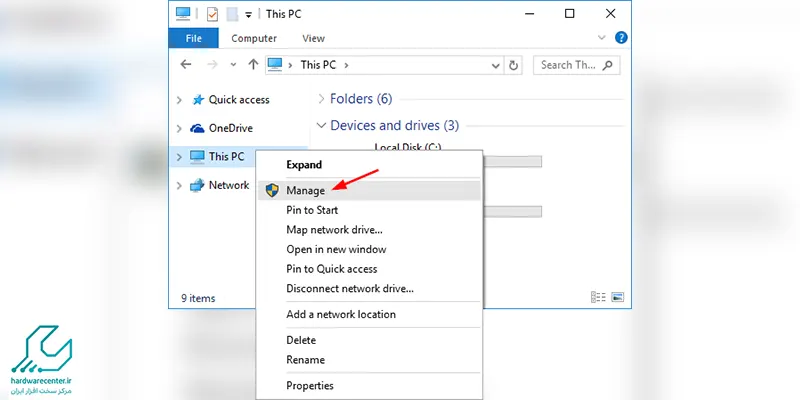Click the chevron after This PC in address bar
This screenshot has height=400, width=800.
(346, 65)
